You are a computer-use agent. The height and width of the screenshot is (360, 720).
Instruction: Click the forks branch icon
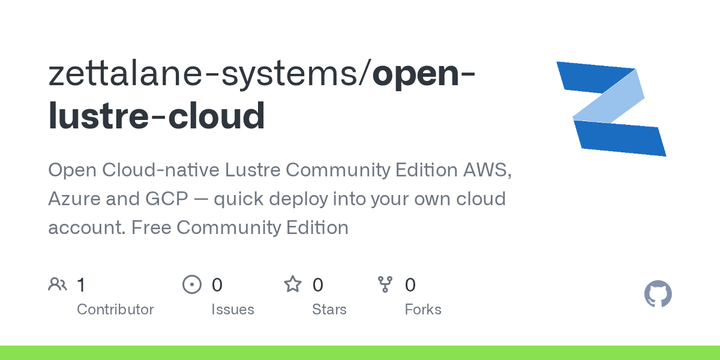385,285
